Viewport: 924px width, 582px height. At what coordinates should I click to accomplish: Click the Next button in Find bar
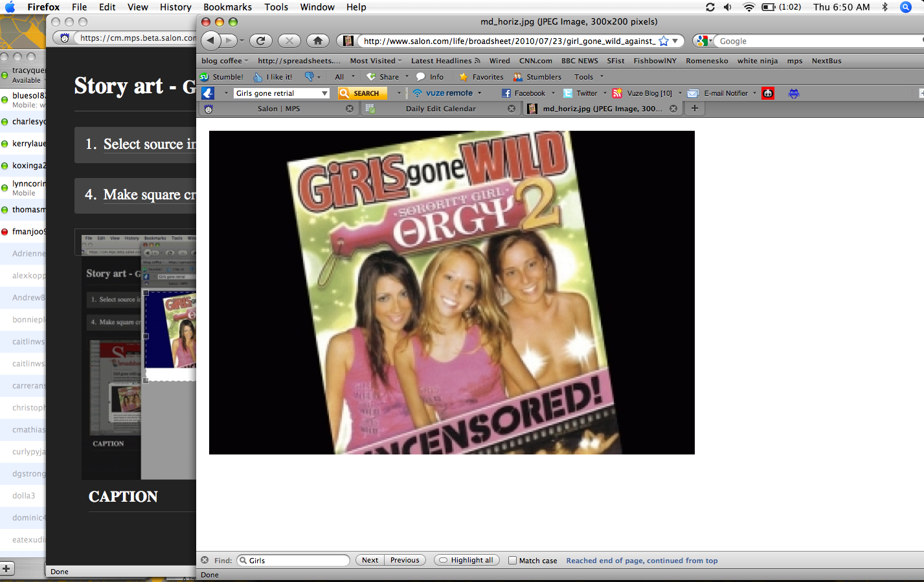click(370, 560)
